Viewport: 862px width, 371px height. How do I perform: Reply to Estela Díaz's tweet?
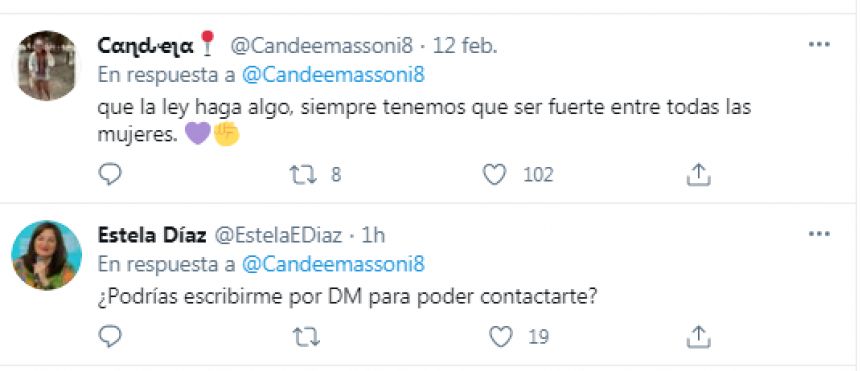pos(110,336)
